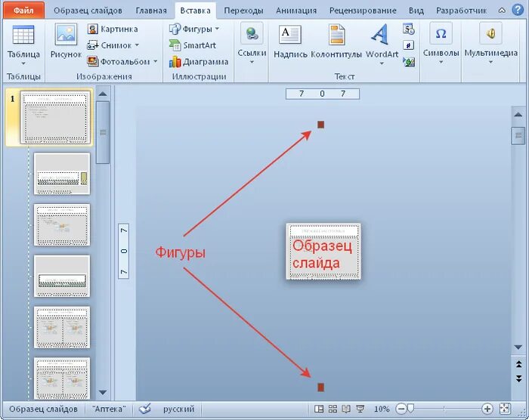This screenshot has width=529, height=420.
Task: Switch to Вид tab
Action: tap(416, 11)
